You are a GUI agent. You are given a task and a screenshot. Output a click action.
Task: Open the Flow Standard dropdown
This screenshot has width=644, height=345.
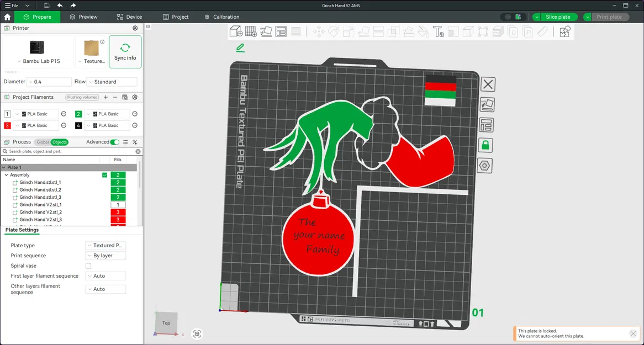112,82
